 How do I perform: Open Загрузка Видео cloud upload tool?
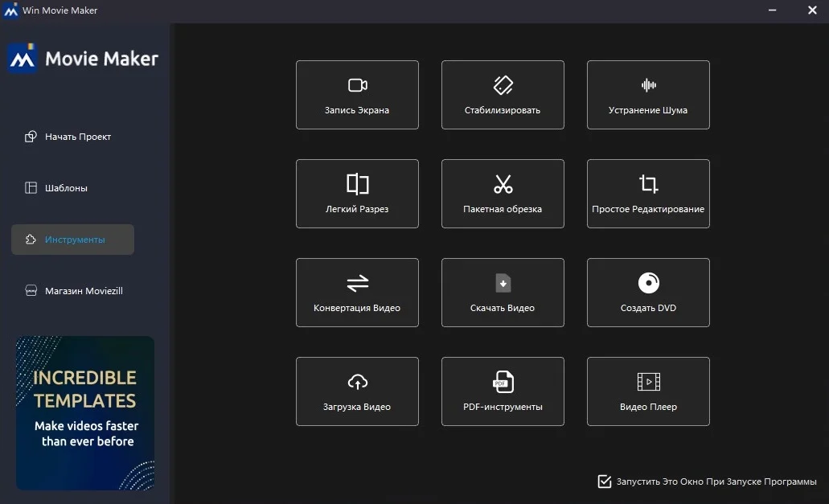click(x=357, y=391)
